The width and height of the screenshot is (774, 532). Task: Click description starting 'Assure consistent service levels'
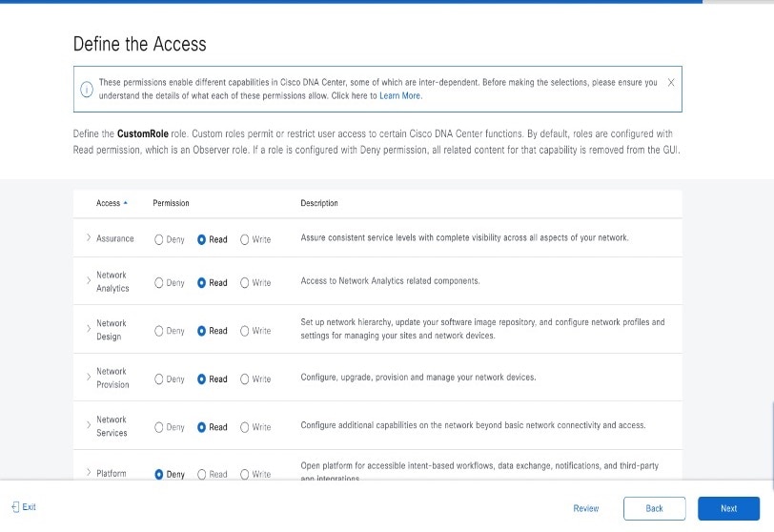pos(464,237)
